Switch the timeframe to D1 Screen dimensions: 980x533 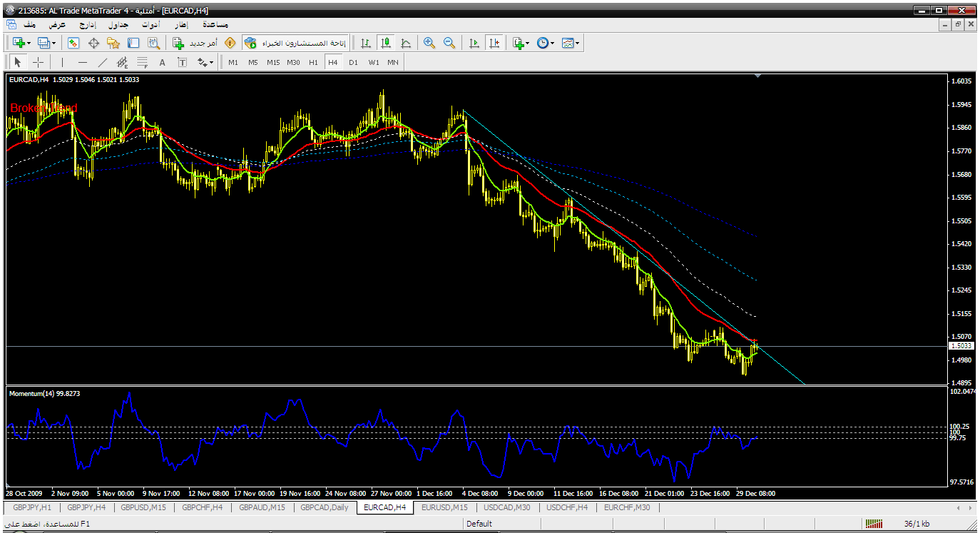click(x=353, y=62)
